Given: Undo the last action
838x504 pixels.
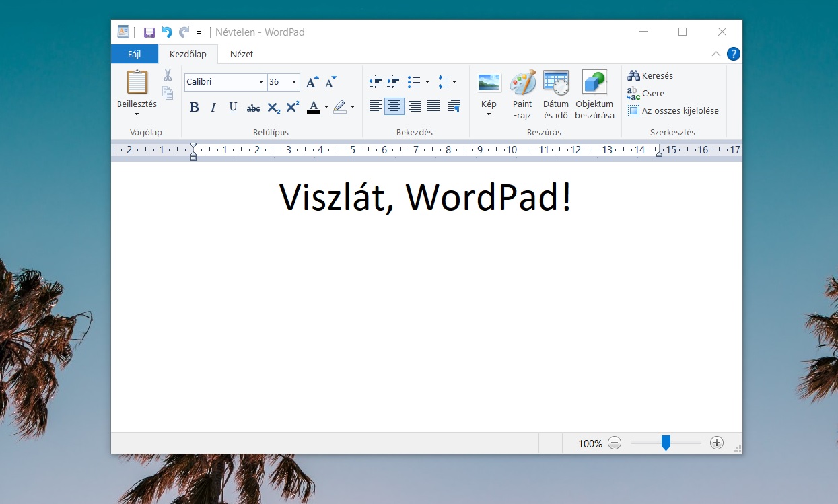Looking at the screenshot, I should point(166,32).
